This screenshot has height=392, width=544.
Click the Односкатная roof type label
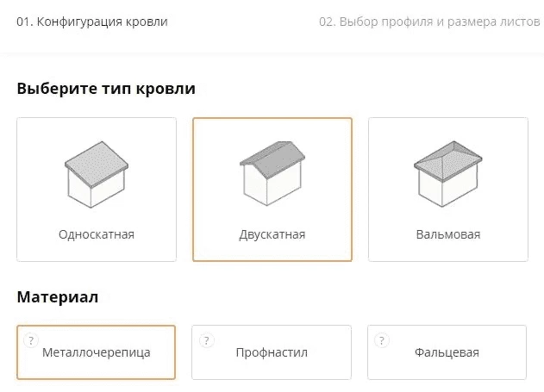coord(97,234)
